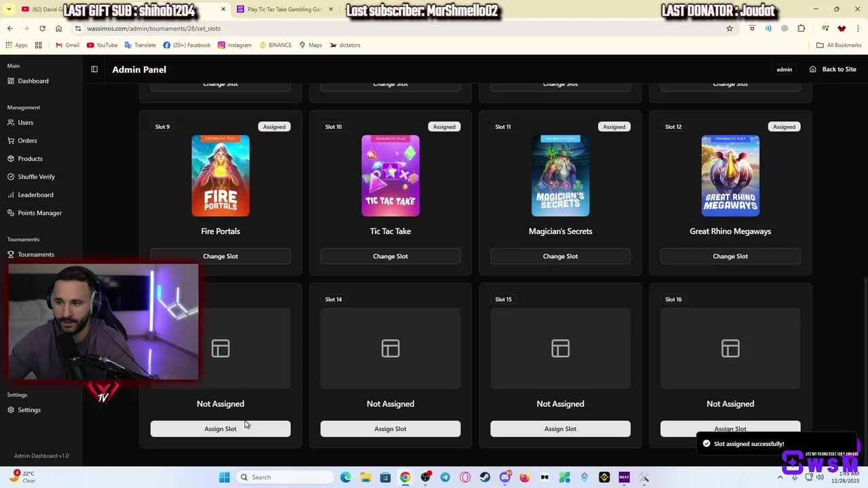Open Leaderboard in the sidebar
Screen dimensions: 868x488
pos(30,195)
